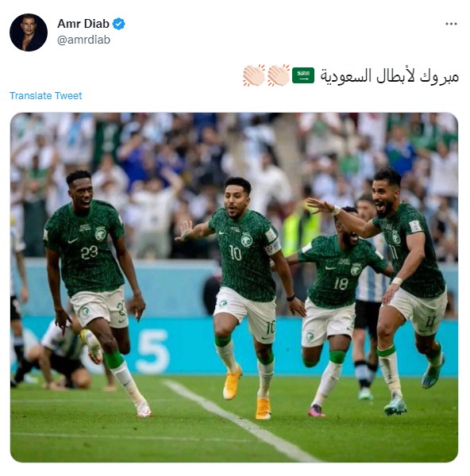Select the Arabic word مبروك in the tweet

[x=439, y=76]
